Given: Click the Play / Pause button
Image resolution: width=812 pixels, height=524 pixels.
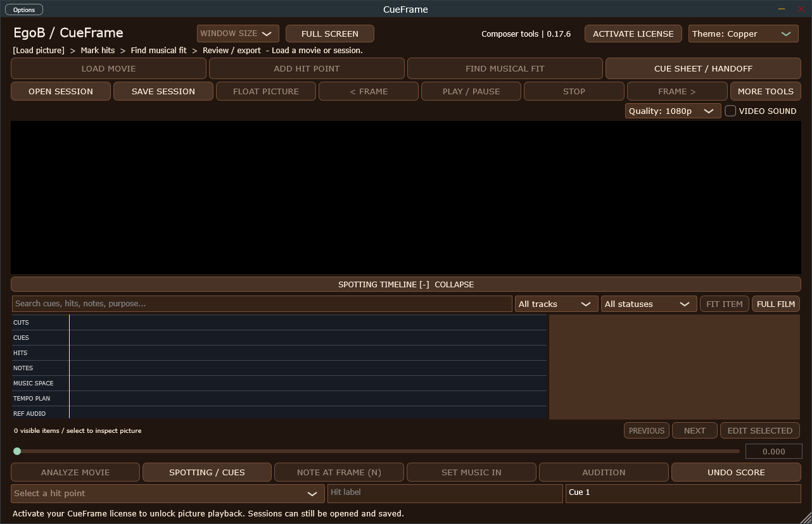Looking at the screenshot, I should [471, 91].
